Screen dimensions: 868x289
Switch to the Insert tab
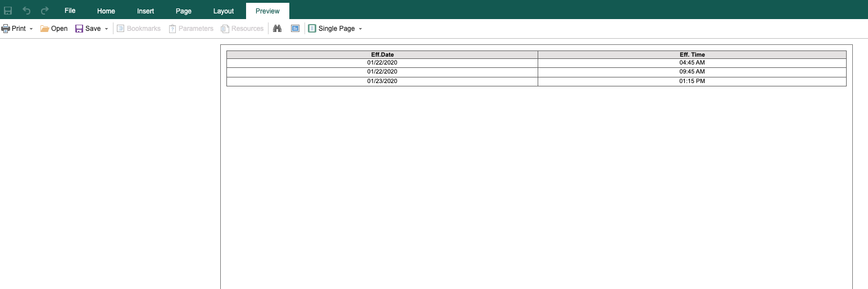point(146,11)
